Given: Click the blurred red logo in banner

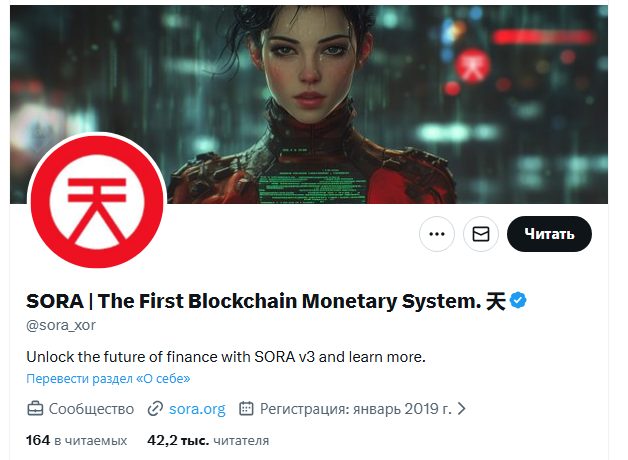Looking at the screenshot, I should [472, 65].
